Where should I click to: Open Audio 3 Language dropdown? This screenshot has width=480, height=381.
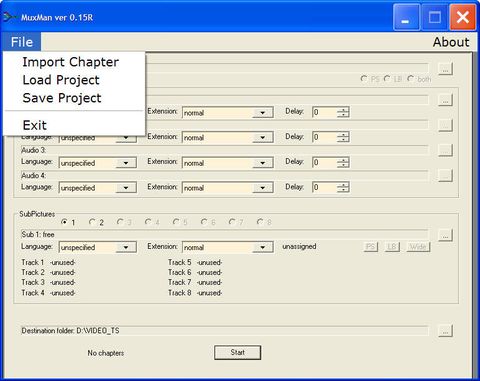coord(126,163)
